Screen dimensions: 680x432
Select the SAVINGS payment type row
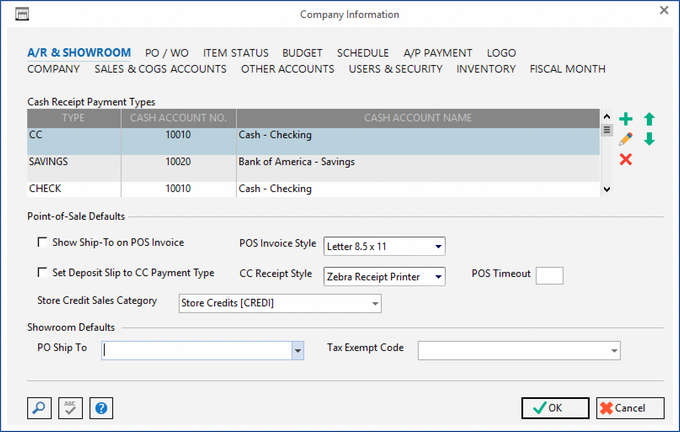pos(313,168)
